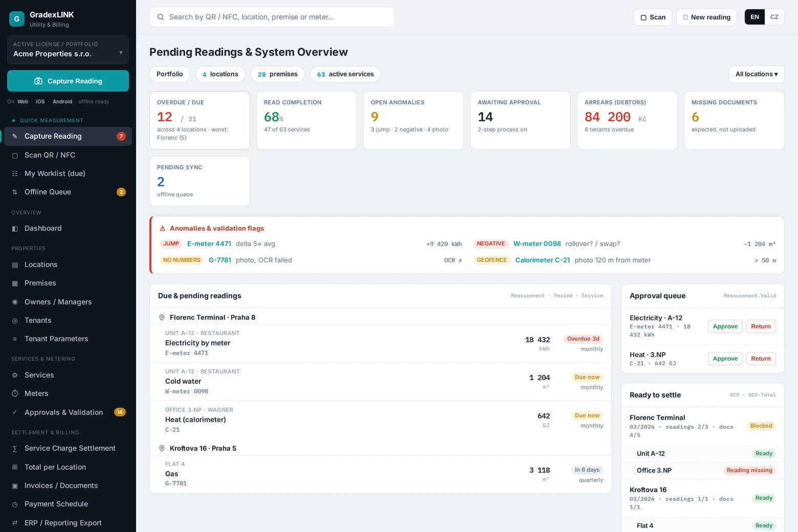
Task: Select the Portfolio filter chip
Action: click(x=170, y=74)
